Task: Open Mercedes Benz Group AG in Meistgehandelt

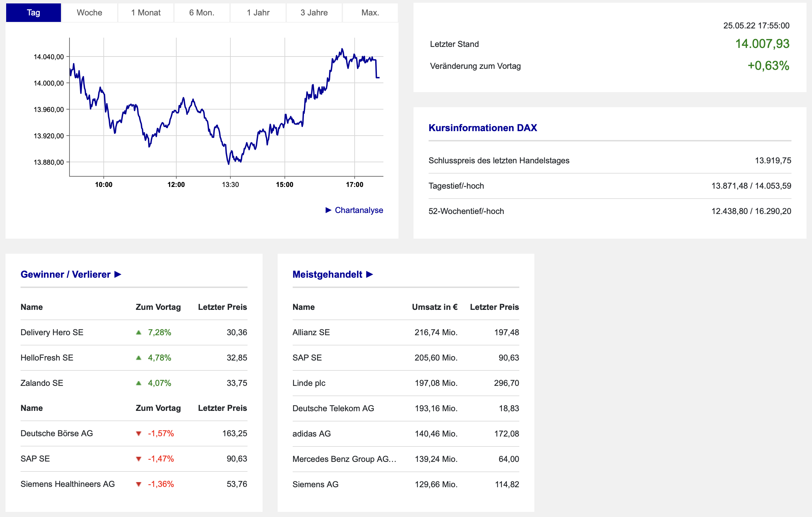Action: coord(344,459)
